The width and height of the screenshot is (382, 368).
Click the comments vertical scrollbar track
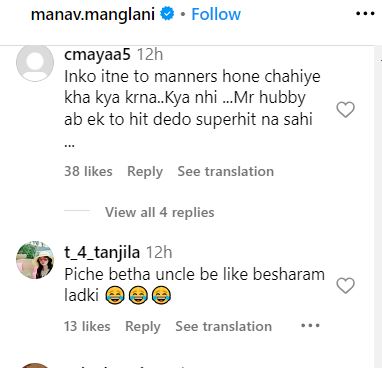click(378, 207)
